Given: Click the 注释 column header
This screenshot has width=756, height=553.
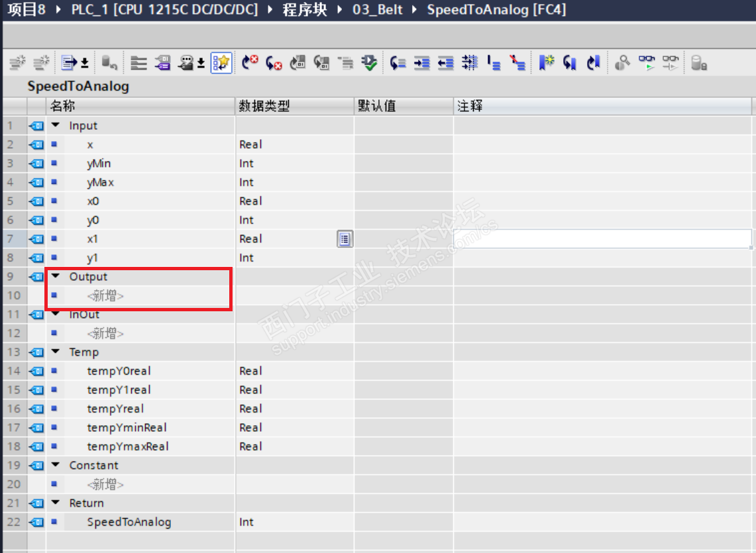Looking at the screenshot, I should pyautogui.click(x=603, y=106).
